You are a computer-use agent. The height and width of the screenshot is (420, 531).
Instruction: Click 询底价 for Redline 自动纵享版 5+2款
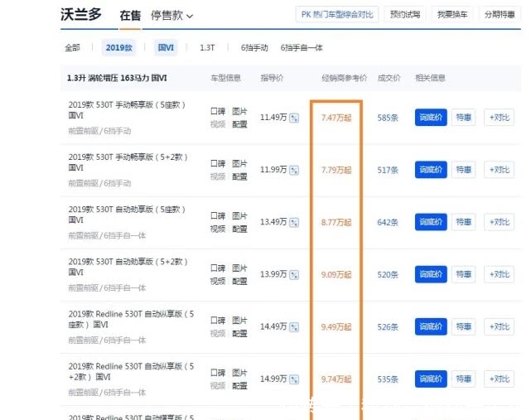431,379
